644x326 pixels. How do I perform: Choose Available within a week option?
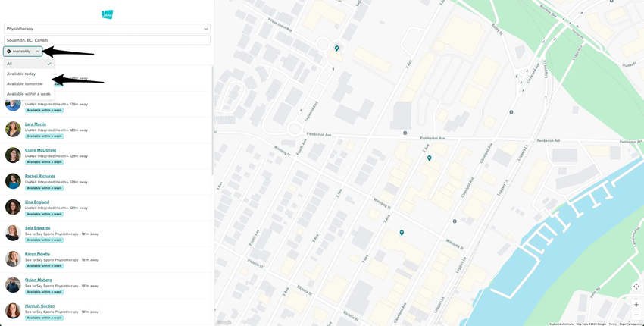tap(29, 94)
